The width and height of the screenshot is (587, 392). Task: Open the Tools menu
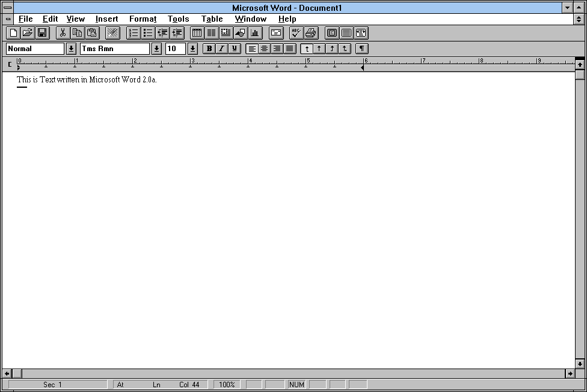178,19
